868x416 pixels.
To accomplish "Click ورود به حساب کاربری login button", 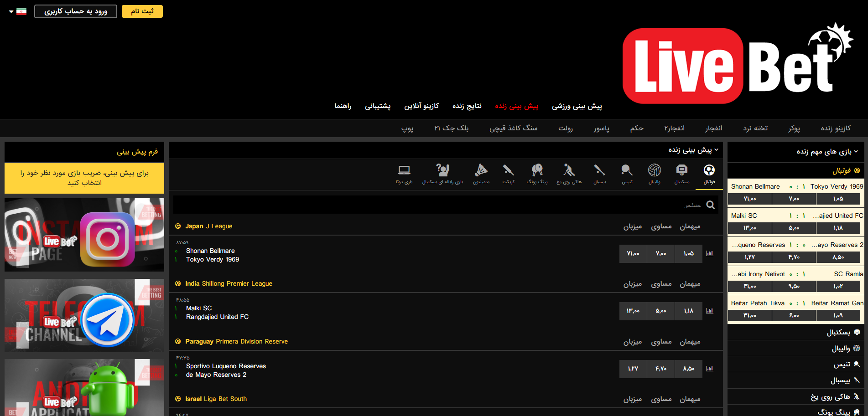I will point(76,11).
